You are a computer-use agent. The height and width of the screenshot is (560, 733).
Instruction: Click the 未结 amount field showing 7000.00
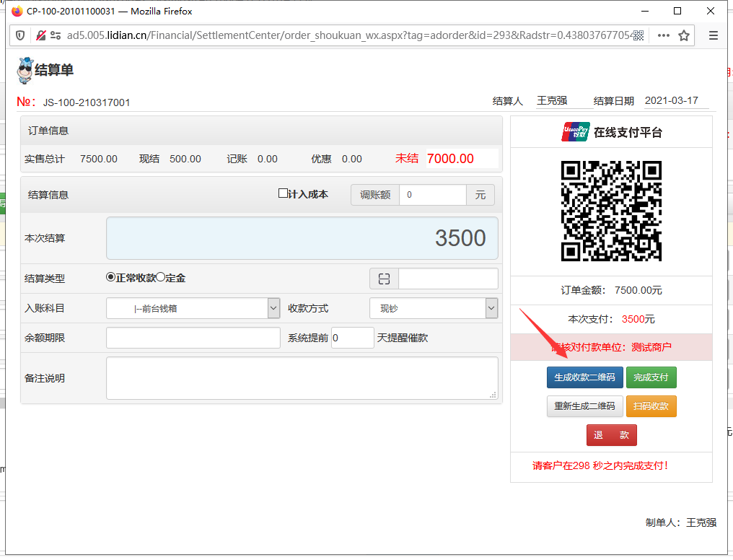pyautogui.click(x=462, y=159)
